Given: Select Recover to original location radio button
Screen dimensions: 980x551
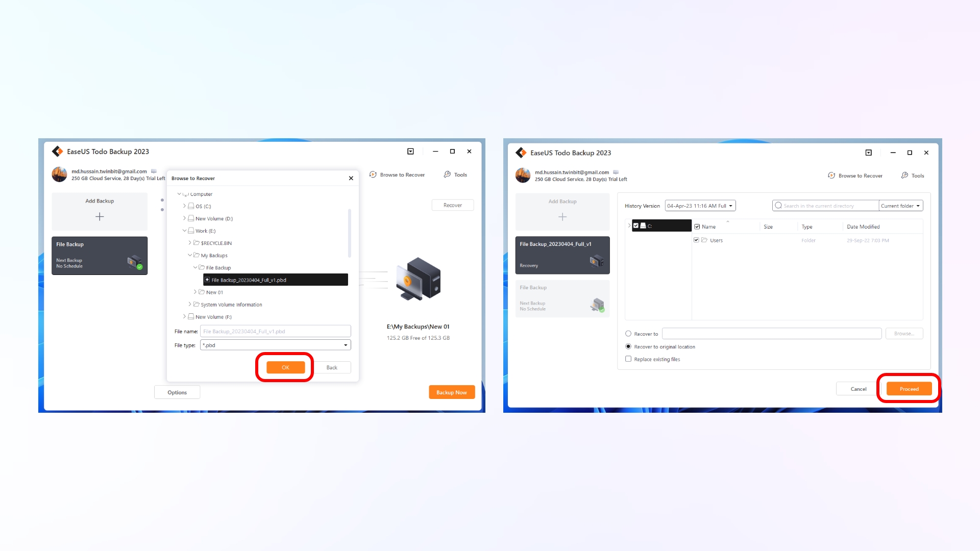Looking at the screenshot, I should pos(629,346).
